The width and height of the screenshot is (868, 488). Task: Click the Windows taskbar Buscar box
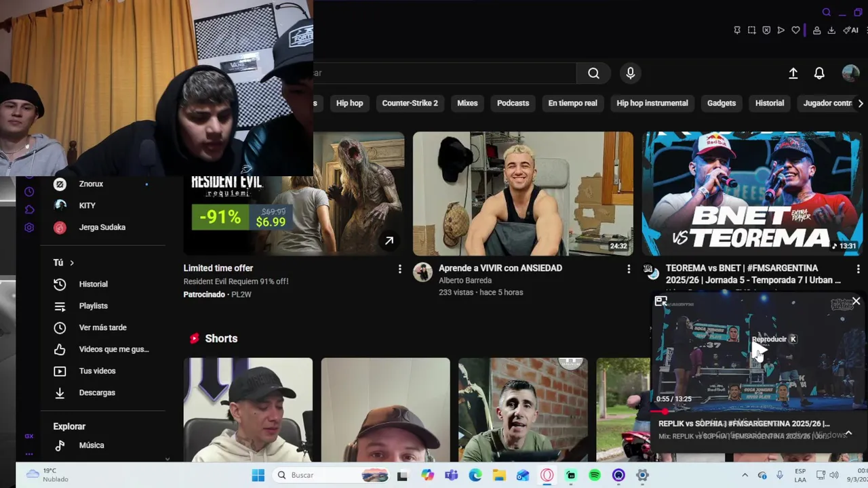[x=332, y=475]
